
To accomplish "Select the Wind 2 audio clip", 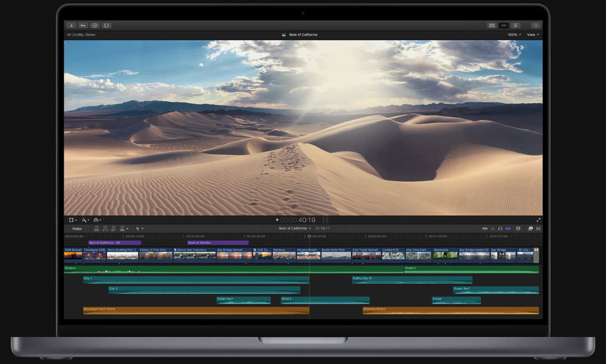I will (325, 300).
